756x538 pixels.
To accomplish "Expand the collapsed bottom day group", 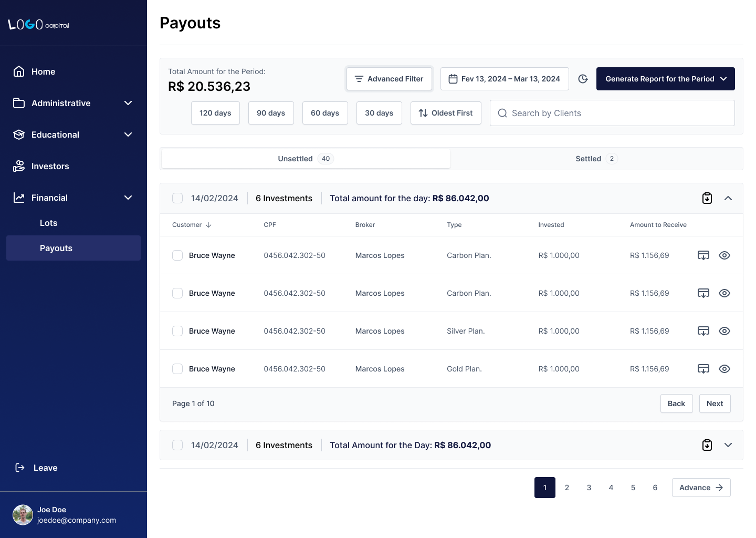I will [x=728, y=445].
